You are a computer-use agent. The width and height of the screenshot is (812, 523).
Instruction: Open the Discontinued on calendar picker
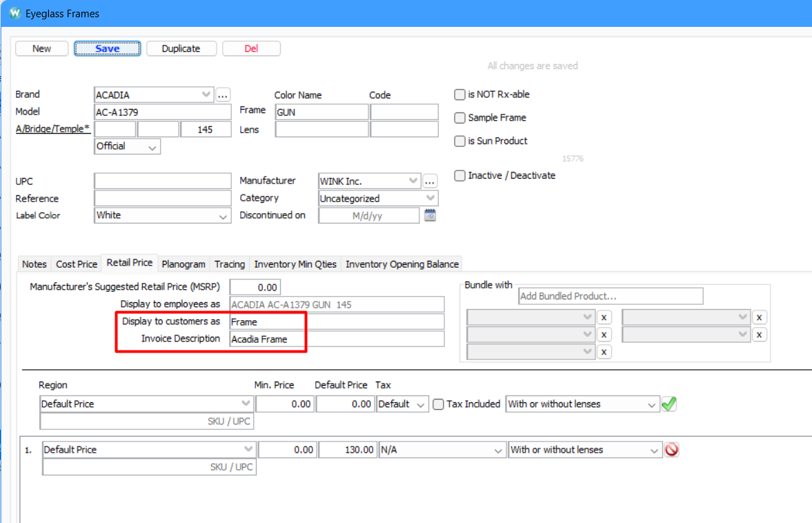point(430,215)
